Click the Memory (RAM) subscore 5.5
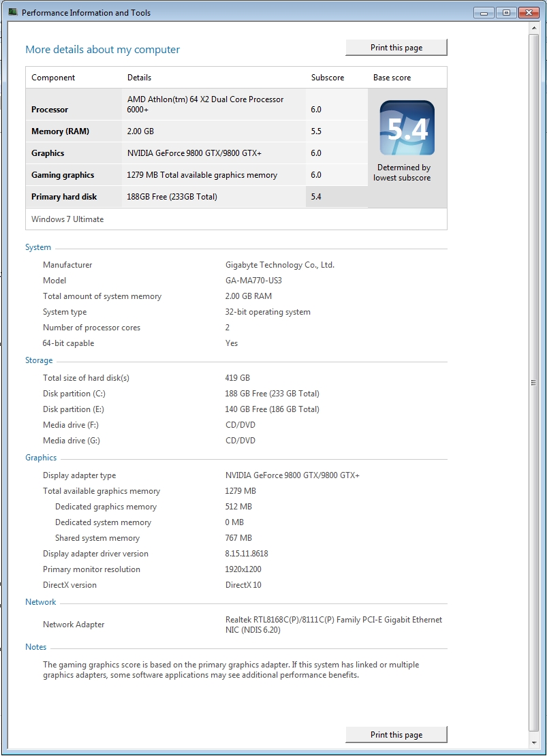The height and width of the screenshot is (756, 547). [x=316, y=131]
